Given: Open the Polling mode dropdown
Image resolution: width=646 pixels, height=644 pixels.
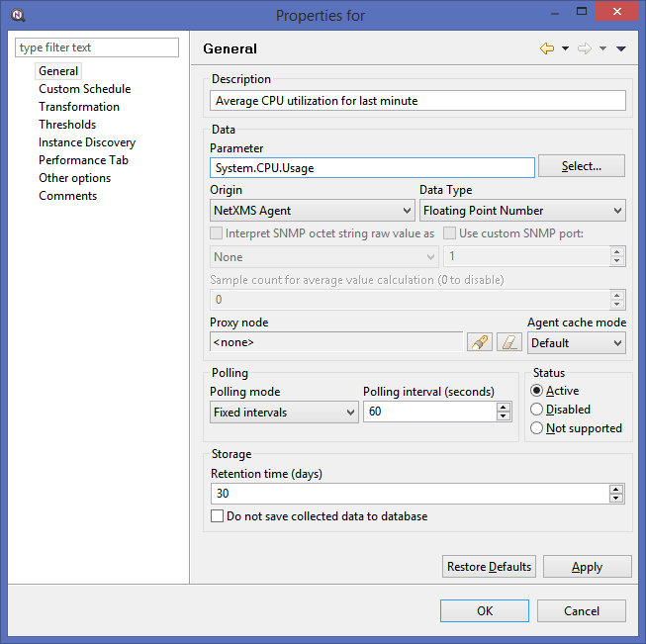Looking at the screenshot, I should [x=284, y=413].
